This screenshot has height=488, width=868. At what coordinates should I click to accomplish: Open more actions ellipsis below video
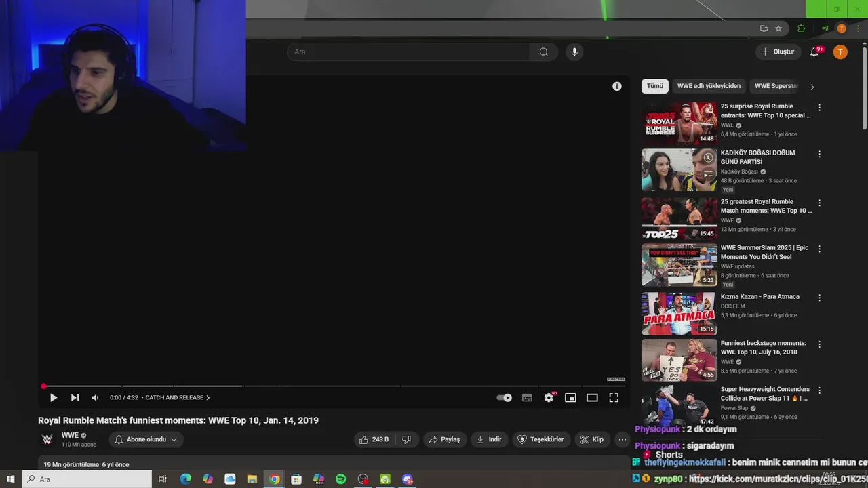(622, 439)
